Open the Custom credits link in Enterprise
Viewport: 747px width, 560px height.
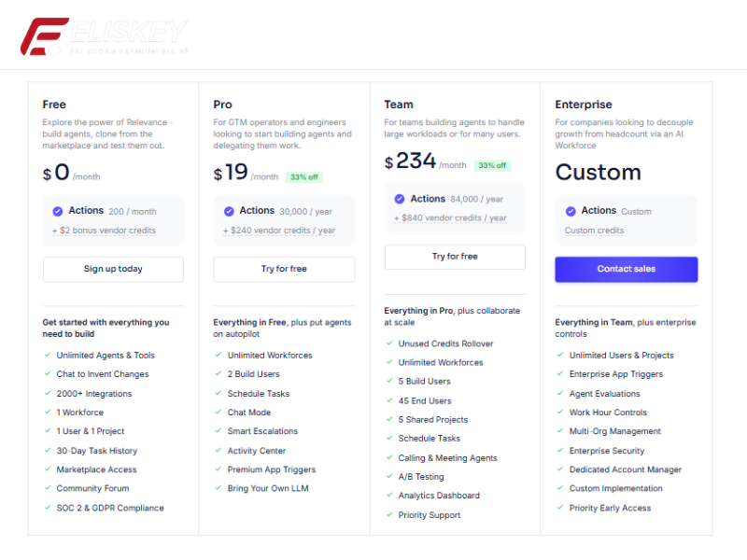coord(594,231)
